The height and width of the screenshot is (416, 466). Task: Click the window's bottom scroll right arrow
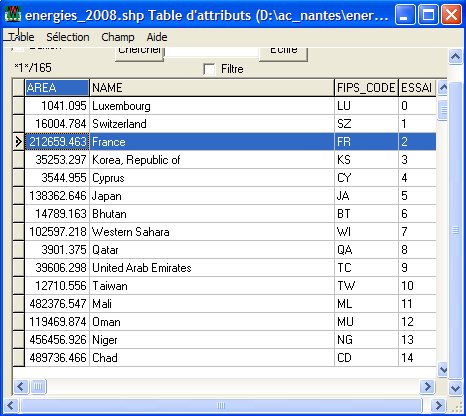pos(438,406)
